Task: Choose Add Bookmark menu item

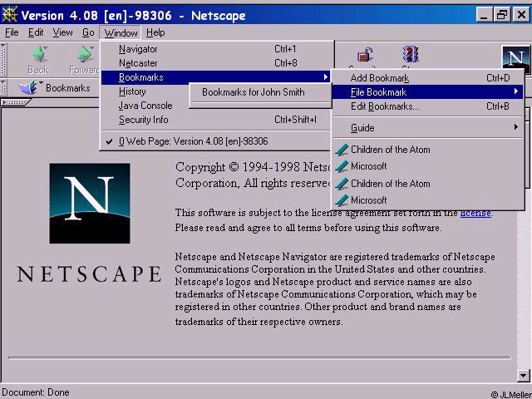Action: [427, 78]
